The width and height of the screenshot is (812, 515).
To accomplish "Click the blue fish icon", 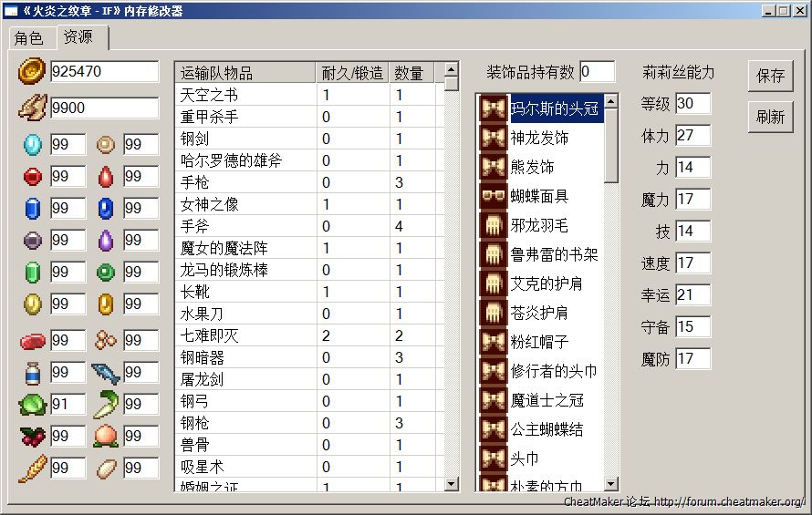I will pyautogui.click(x=106, y=372).
